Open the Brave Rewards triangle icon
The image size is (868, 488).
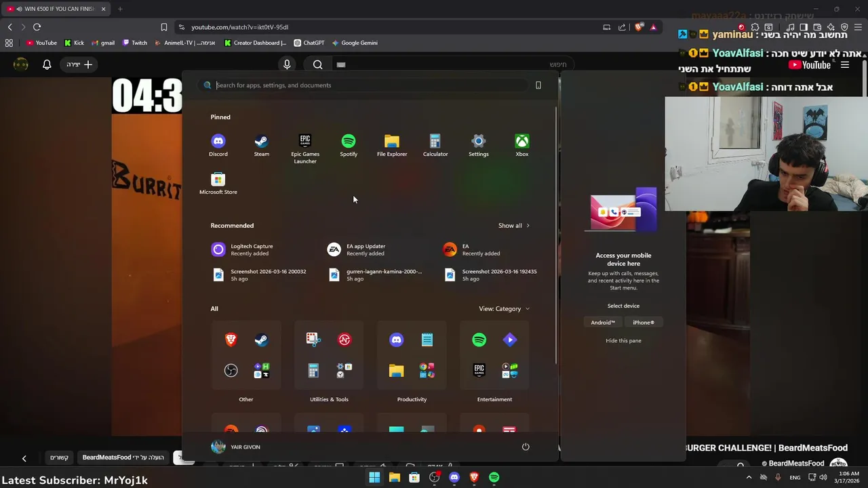(653, 27)
